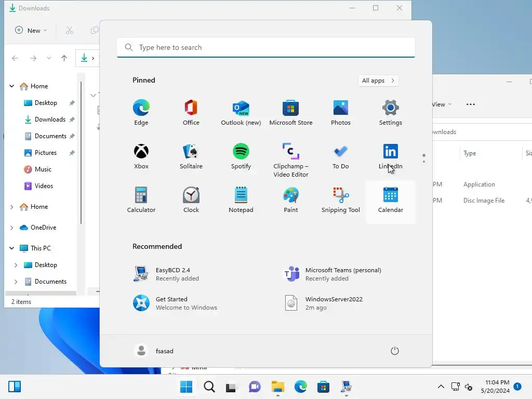Open the fsasad user account menu

point(154,351)
